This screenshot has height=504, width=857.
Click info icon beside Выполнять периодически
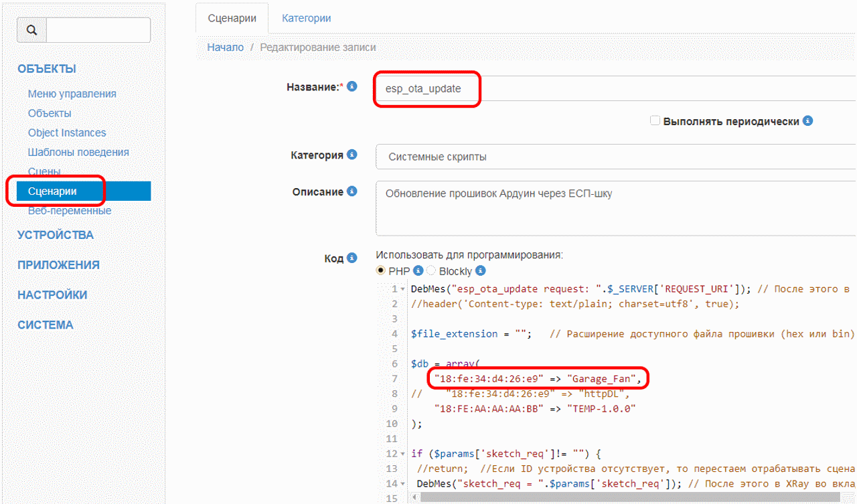click(x=808, y=121)
